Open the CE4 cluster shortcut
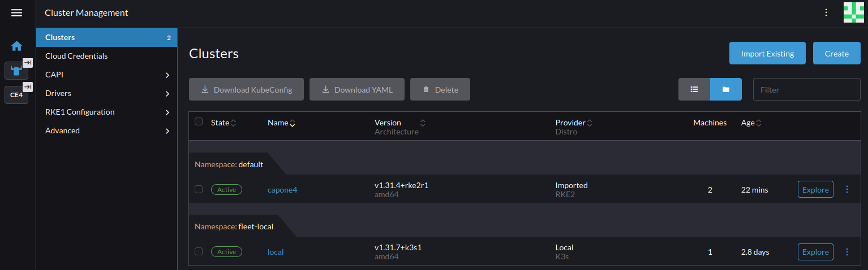This screenshot has width=868, height=270. click(16, 95)
